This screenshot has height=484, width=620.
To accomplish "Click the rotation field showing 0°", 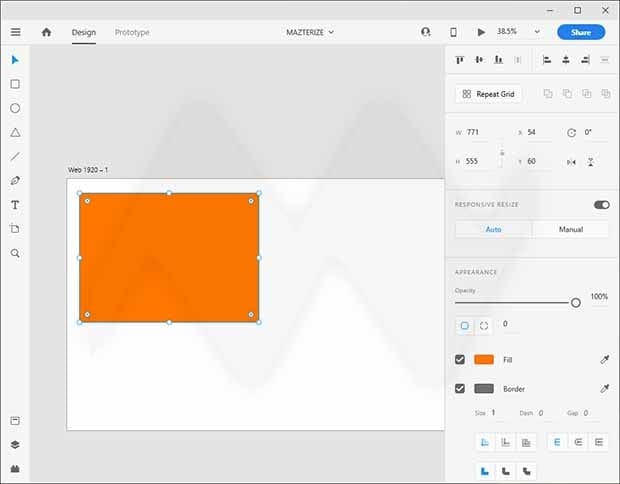I will [596, 132].
